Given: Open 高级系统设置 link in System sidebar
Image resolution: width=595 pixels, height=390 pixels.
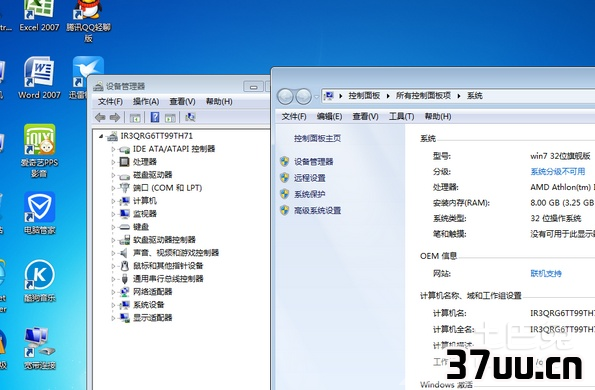Looking at the screenshot, I should [x=317, y=211].
